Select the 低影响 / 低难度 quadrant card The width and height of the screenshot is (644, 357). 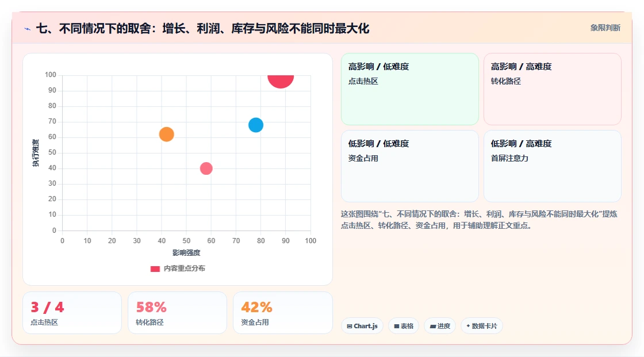[410, 166]
